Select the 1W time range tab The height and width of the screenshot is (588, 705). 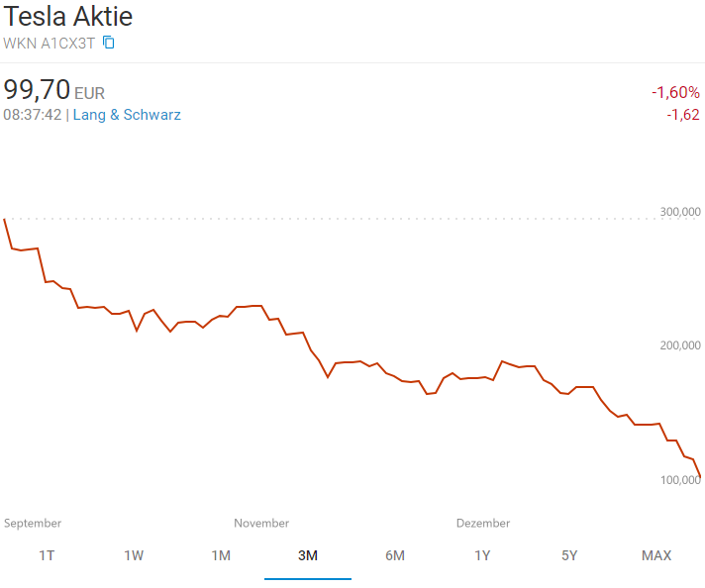coord(134,555)
